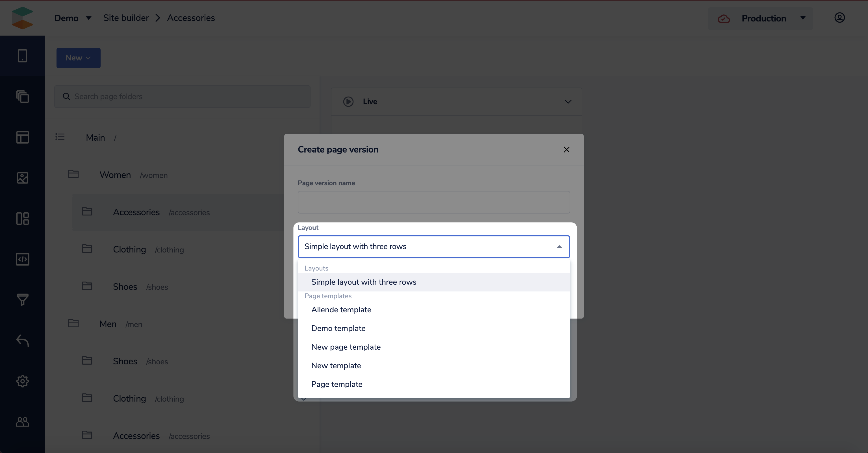This screenshot has width=868, height=453.
Task: Close the Create page version dialog
Action: pos(567,150)
